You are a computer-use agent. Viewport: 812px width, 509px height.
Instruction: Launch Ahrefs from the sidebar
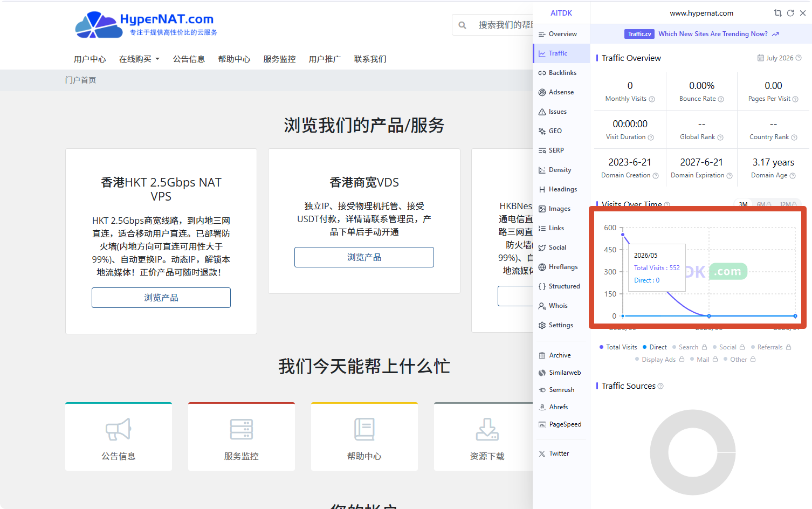[561, 407]
